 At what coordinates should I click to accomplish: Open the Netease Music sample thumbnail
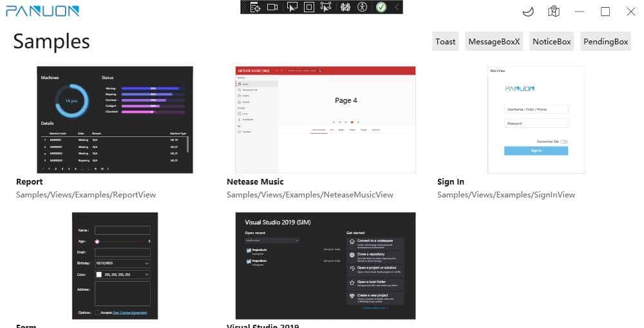pyautogui.click(x=326, y=120)
